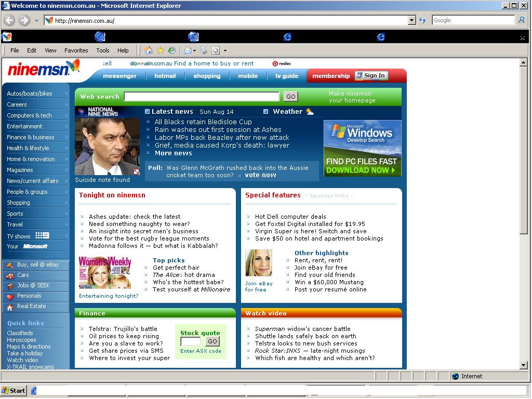This screenshot has height=399, width=532.
Task: Close the tab using the X on tab strip
Action: (x=523, y=38)
